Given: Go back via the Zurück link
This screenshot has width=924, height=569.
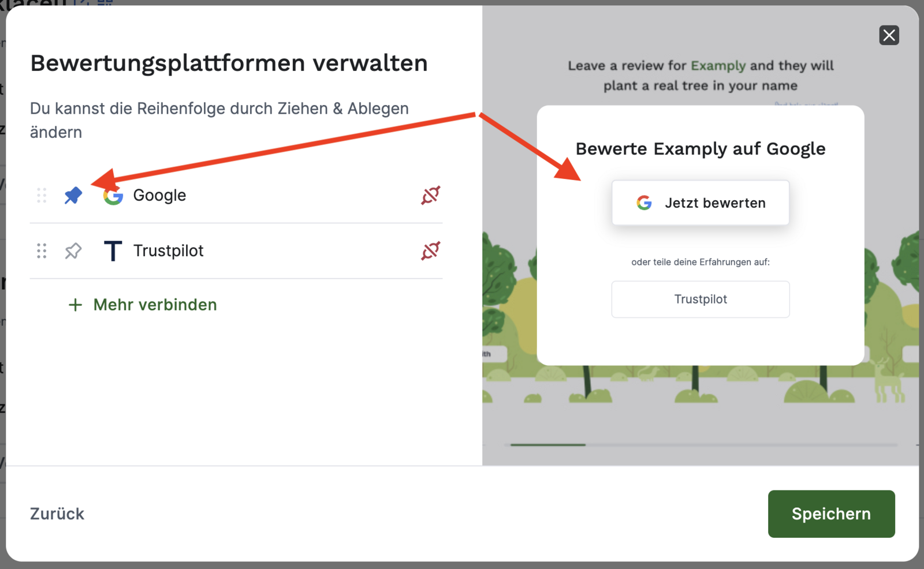Looking at the screenshot, I should tap(57, 514).
